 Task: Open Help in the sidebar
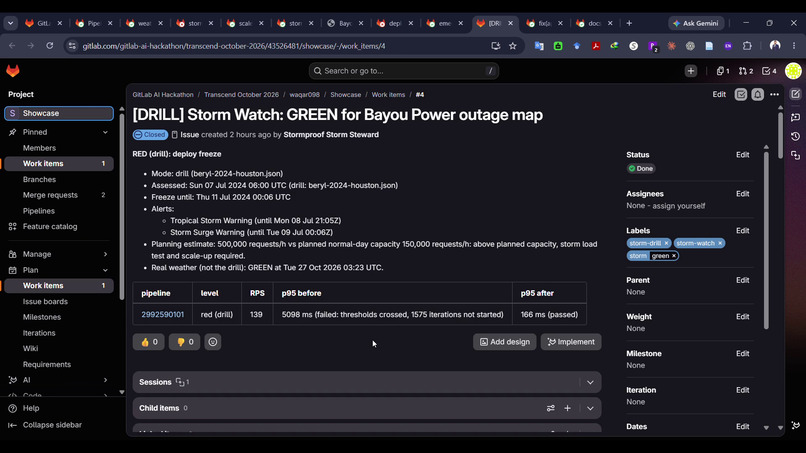[x=24, y=408]
